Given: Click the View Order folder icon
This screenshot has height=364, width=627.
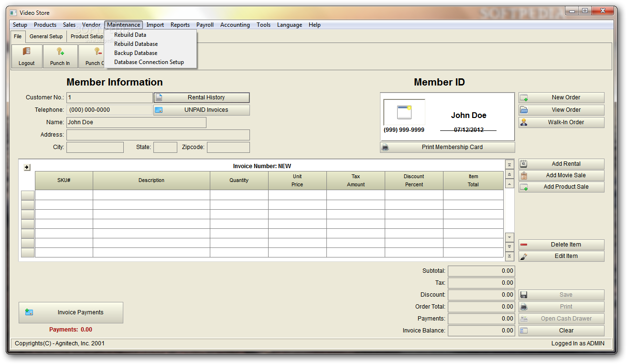Looking at the screenshot, I should [524, 110].
